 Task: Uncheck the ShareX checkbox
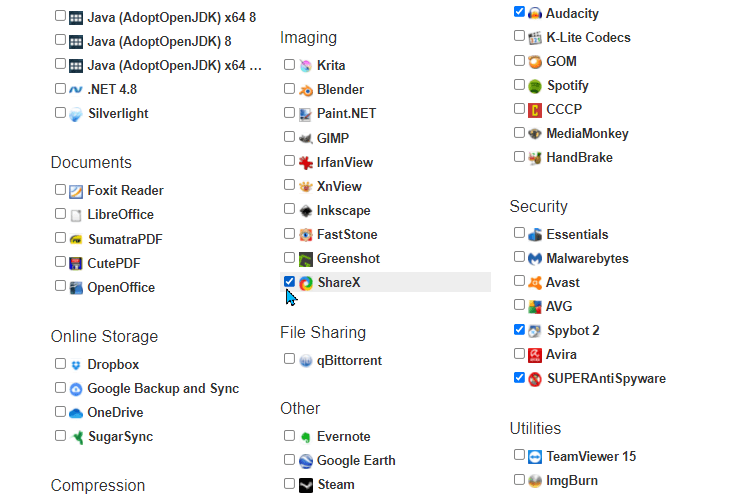(289, 281)
